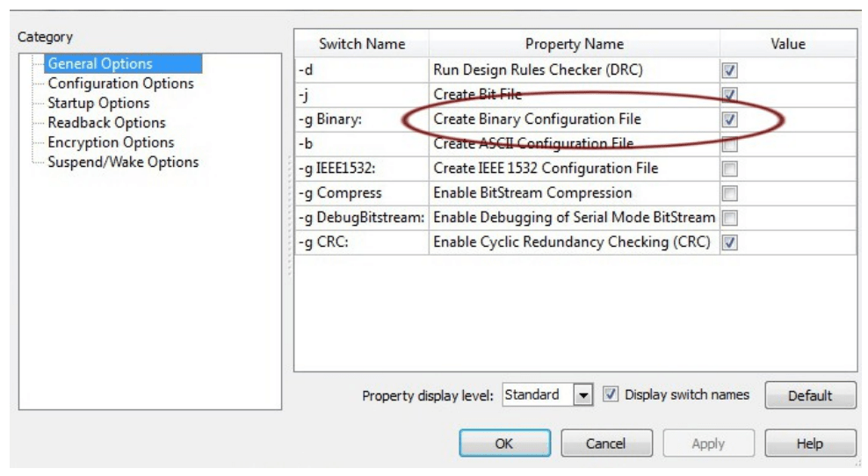Open Suspend/Wake Options category
The height and width of the screenshot is (476, 868).
click(123, 162)
